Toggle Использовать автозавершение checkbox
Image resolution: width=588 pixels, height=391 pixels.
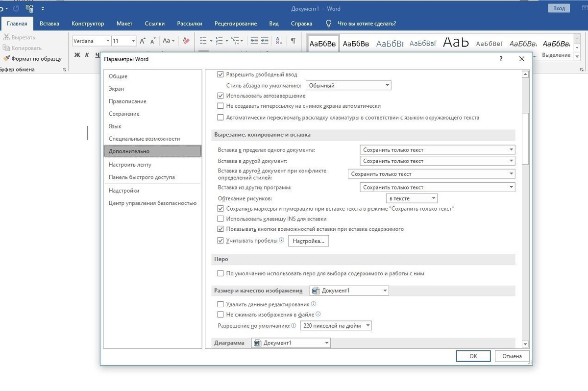pyautogui.click(x=220, y=96)
